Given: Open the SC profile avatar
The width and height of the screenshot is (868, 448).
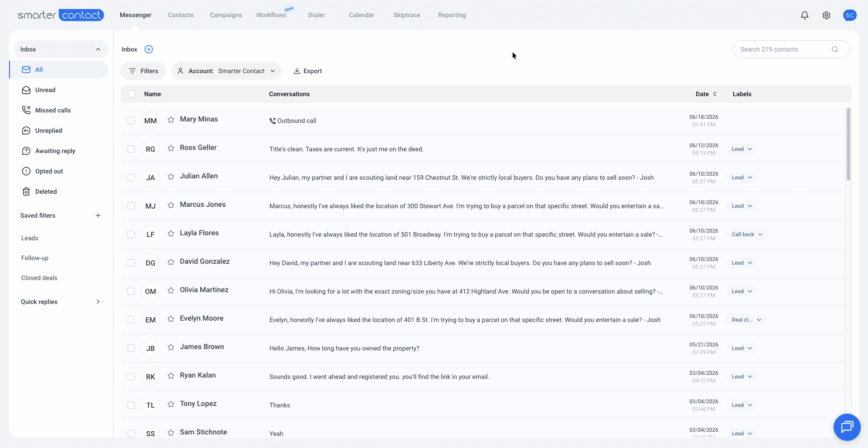Looking at the screenshot, I should click(x=850, y=15).
